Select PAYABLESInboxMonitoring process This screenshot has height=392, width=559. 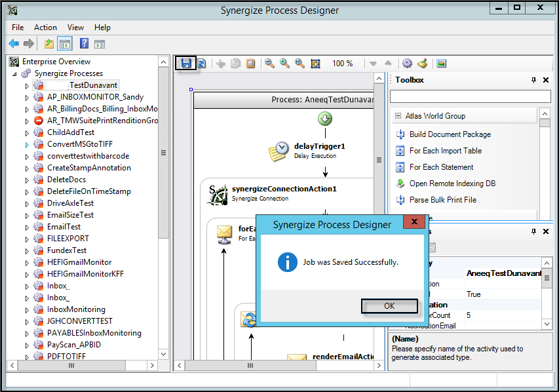click(94, 333)
